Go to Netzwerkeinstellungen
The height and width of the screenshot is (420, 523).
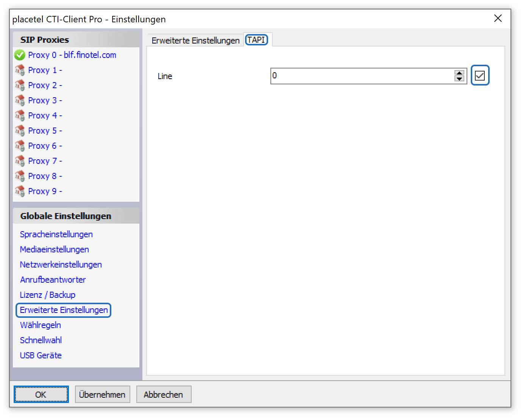pyautogui.click(x=61, y=265)
